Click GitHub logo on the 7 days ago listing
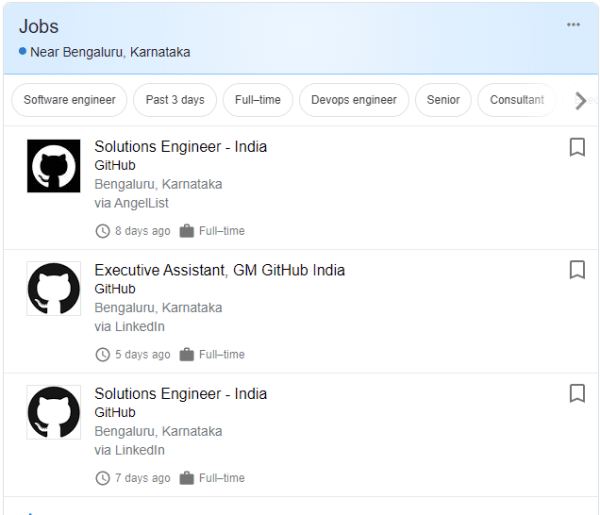 [53, 412]
